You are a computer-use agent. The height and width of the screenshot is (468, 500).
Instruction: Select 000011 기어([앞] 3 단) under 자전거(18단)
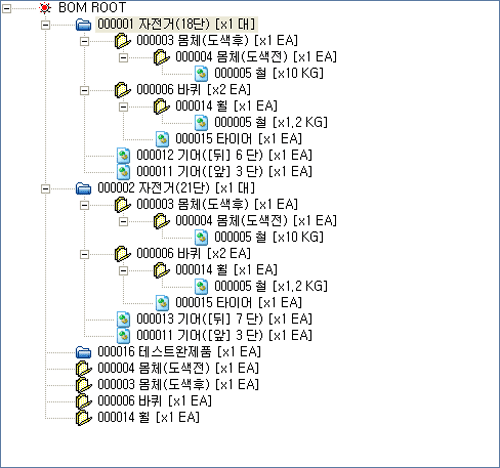(x=224, y=172)
